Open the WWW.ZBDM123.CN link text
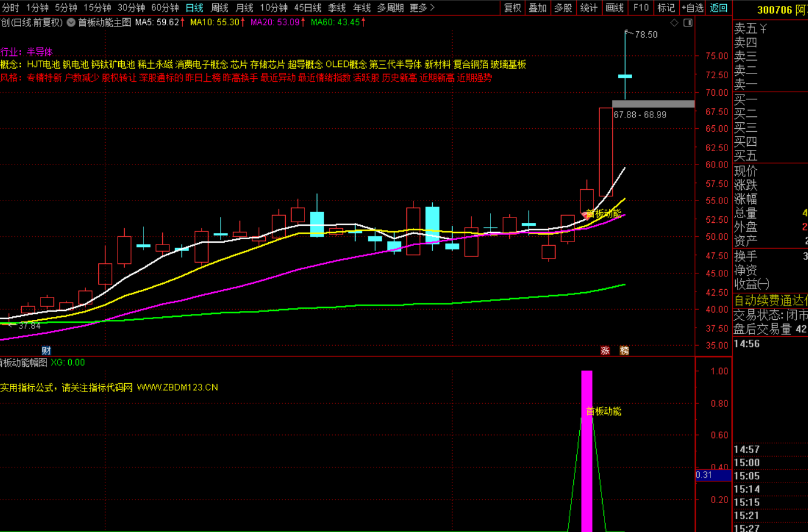 (x=178, y=387)
